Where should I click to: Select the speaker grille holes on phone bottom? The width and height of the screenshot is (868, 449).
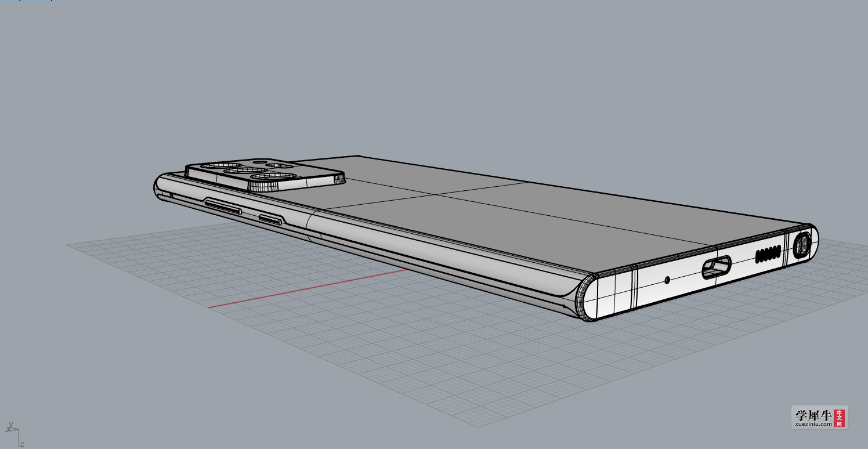pyautogui.click(x=769, y=254)
